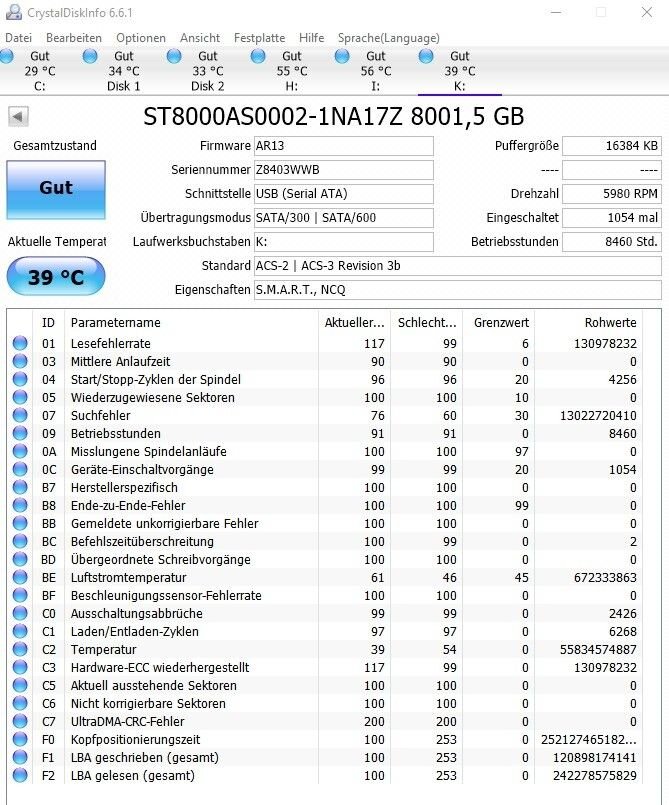
Task: Click the status icon for Suchfehler
Action: click(x=20, y=415)
